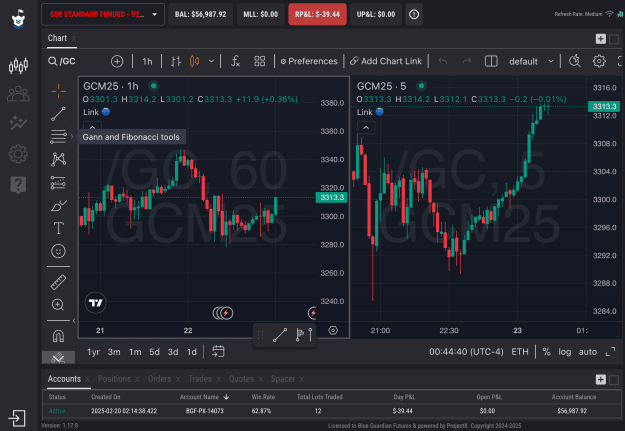The width and height of the screenshot is (625, 431).
Task: Open the quick search magnifier icon
Action: 575,61
